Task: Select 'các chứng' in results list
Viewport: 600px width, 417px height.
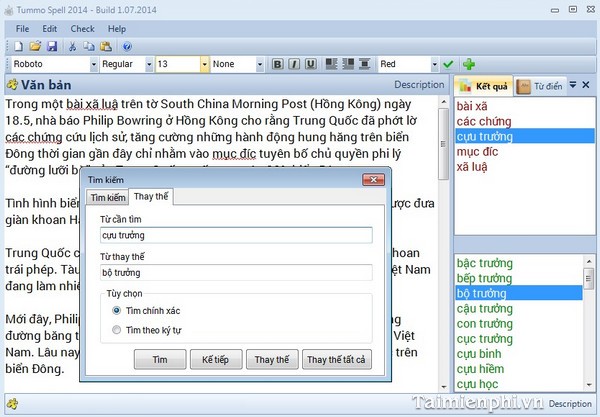Action: click(525, 121)
